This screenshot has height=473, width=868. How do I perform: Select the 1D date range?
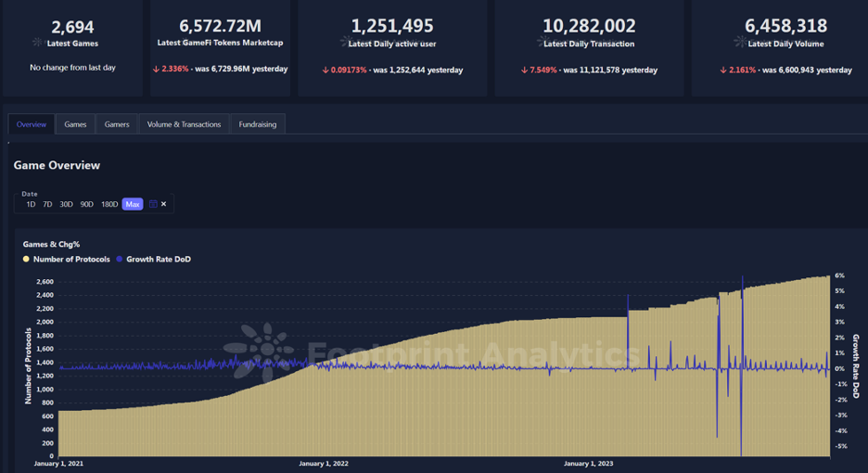pos(31,204)
